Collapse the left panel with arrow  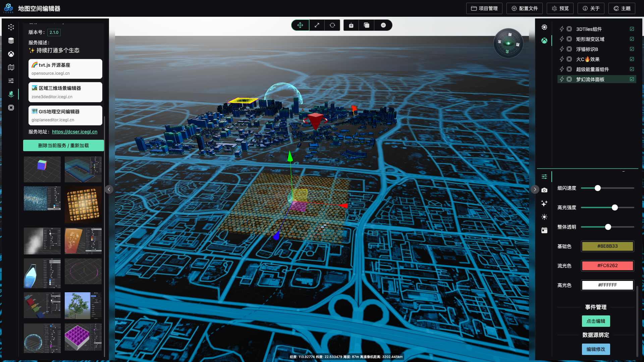pyautogui.click(x=109, y=189)
